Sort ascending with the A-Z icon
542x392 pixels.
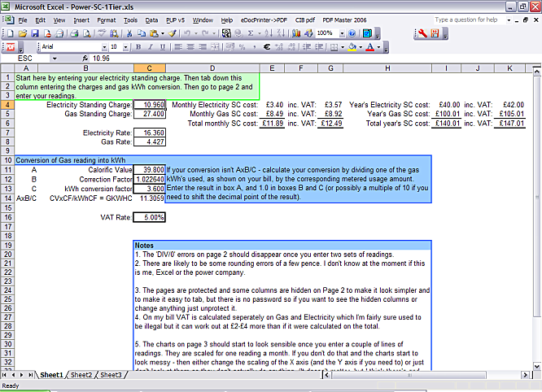(269, 33)
